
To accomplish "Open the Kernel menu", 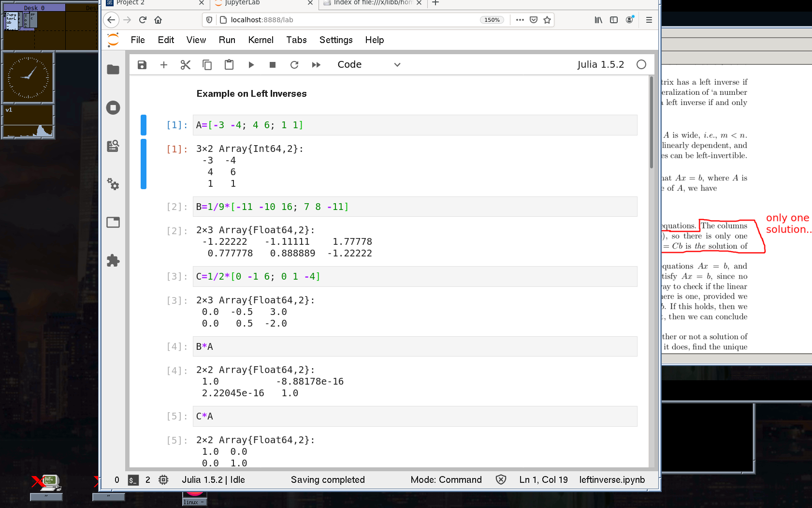I will [261, 40].
